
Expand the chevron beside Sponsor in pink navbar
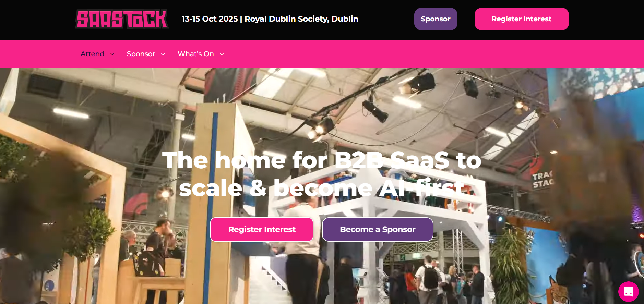click(x=163, y=54)
